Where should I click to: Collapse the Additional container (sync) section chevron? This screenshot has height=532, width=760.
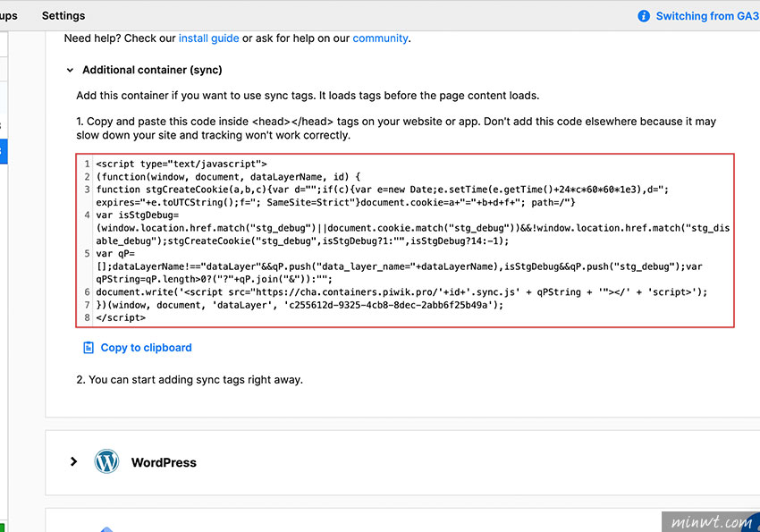[x=70, y=70]
